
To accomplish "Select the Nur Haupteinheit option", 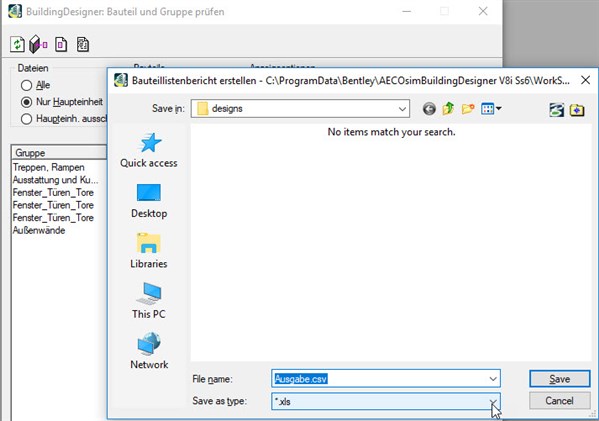I will [26, 102].
